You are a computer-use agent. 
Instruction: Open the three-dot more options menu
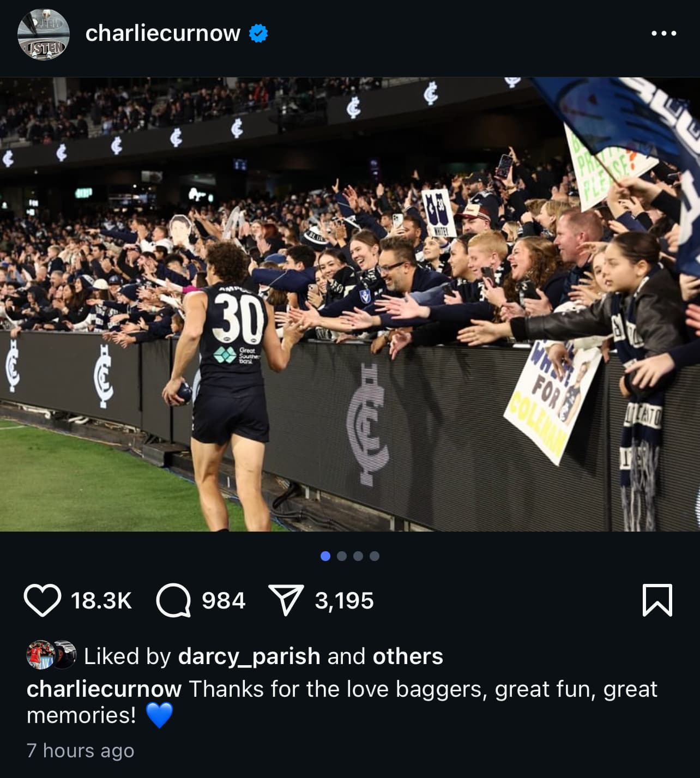pyautogui.click(x=664, y=34)
